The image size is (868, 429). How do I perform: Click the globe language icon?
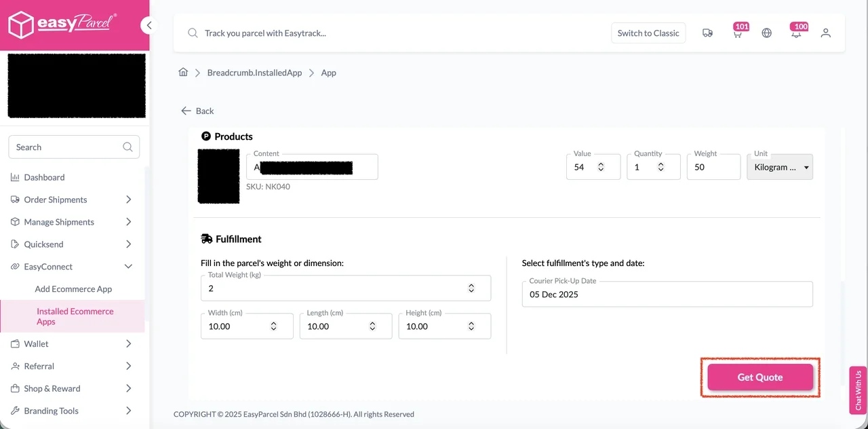pyautogui.click(x=766, y=33)
